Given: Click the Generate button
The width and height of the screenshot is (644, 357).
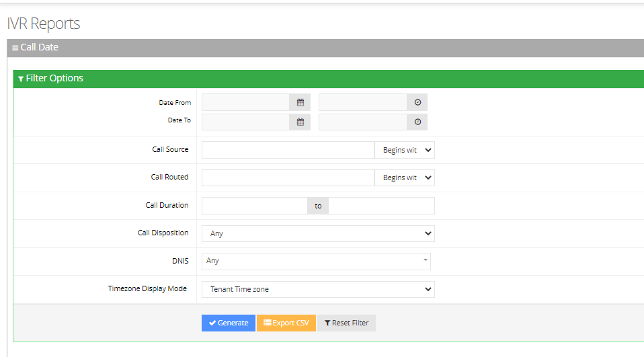Looking at the screenshot, I should pos(229,323).
